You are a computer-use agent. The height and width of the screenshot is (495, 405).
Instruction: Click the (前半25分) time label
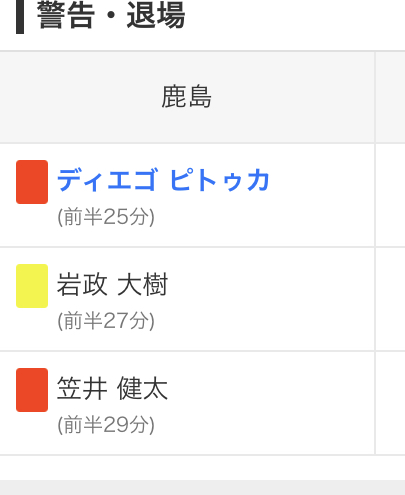(106, 217)
